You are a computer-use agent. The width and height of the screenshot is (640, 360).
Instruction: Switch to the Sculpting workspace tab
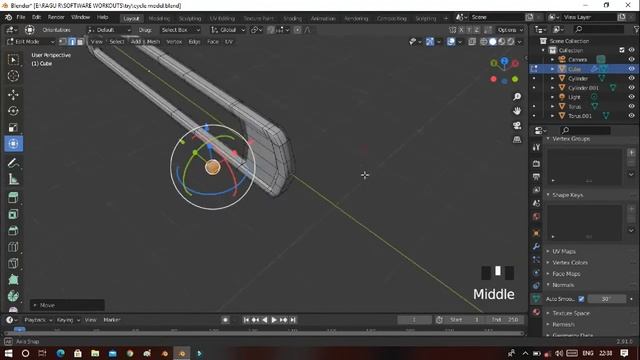(190, 18)
